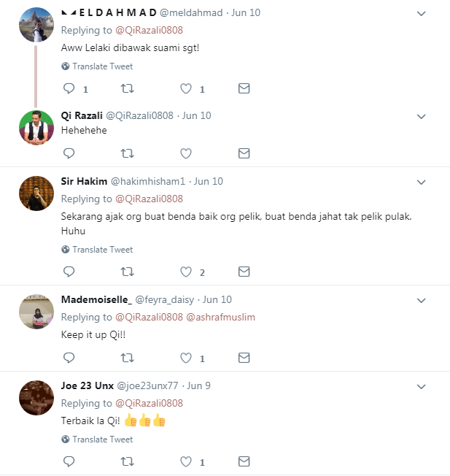450x476 pixels.
Task: Translate Meldahmad's tweet
Action: point(102,66)
